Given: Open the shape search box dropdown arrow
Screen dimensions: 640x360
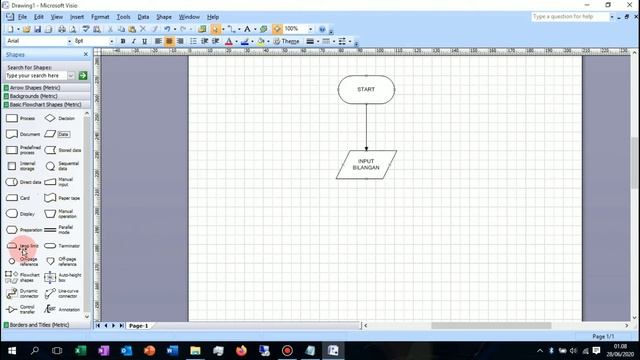Looking at the screenshot, I should click(x=71, y=76).
